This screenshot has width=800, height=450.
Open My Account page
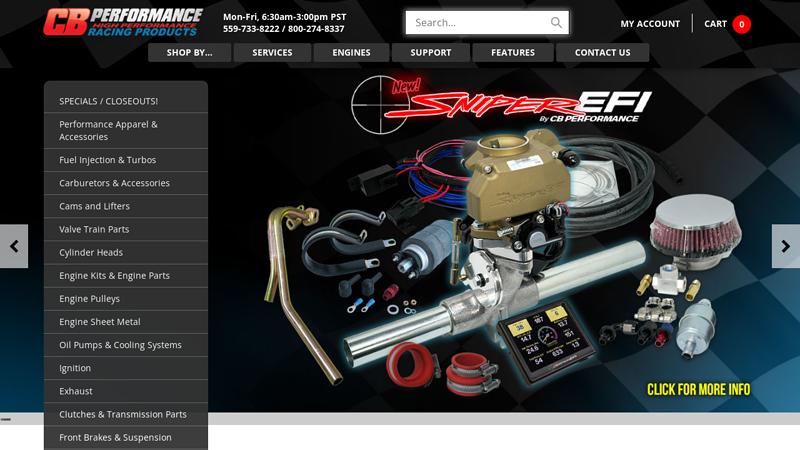[x=650, y=24]
